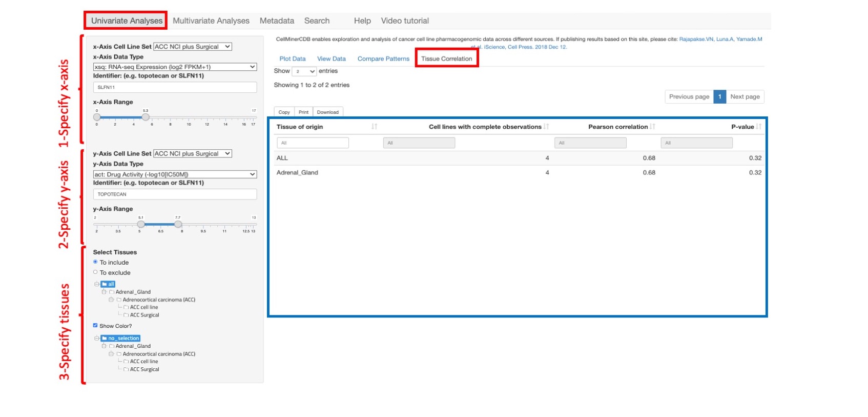This screenshot has width=868, height=417.
Task: Click the 'no_selection' folder icon in color tree
Action: (x=105, y=339)
